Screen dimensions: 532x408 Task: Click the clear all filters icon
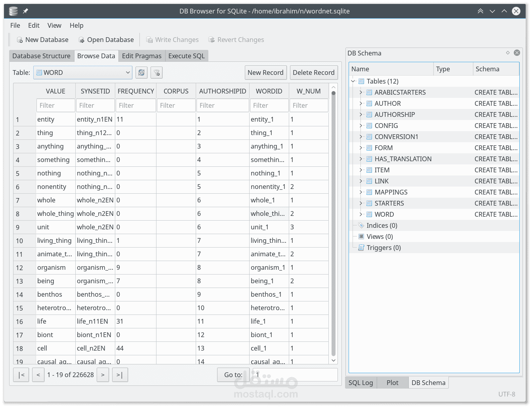[156, 72]
